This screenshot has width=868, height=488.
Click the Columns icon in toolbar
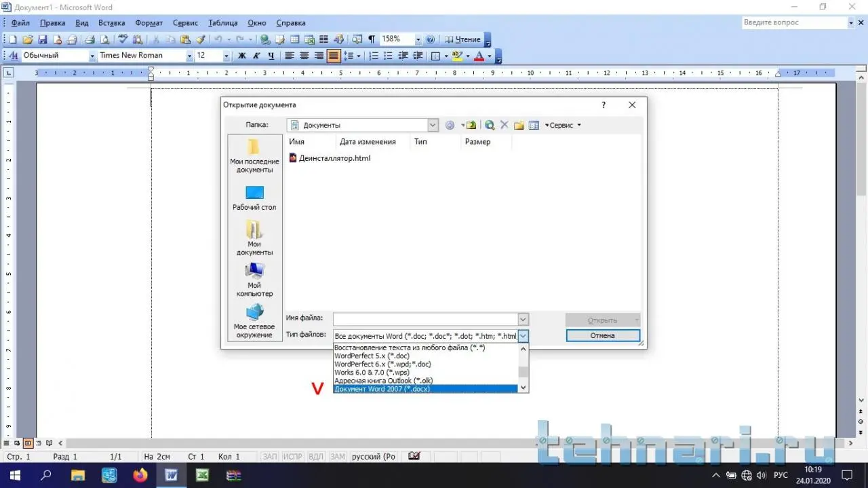point(324,39)
